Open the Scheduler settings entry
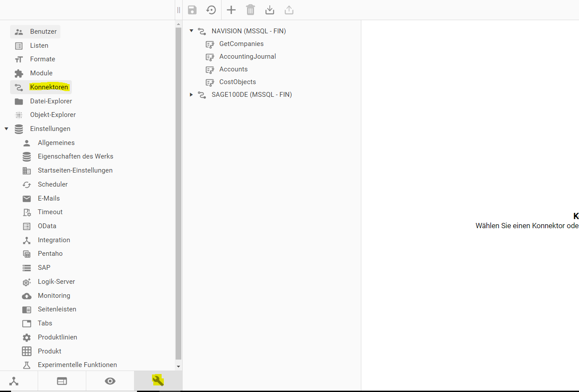 click(x=53, y=184)
